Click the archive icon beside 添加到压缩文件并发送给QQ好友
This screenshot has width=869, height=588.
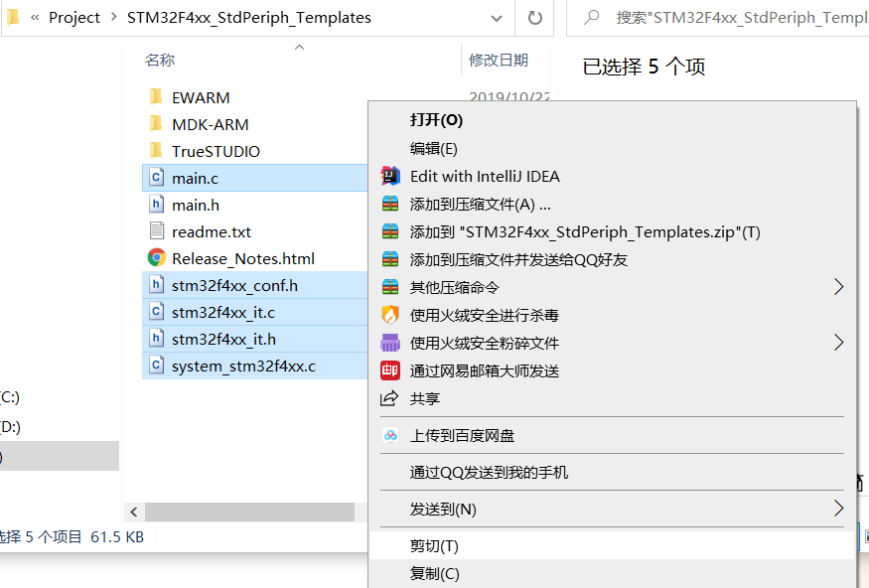390,259
